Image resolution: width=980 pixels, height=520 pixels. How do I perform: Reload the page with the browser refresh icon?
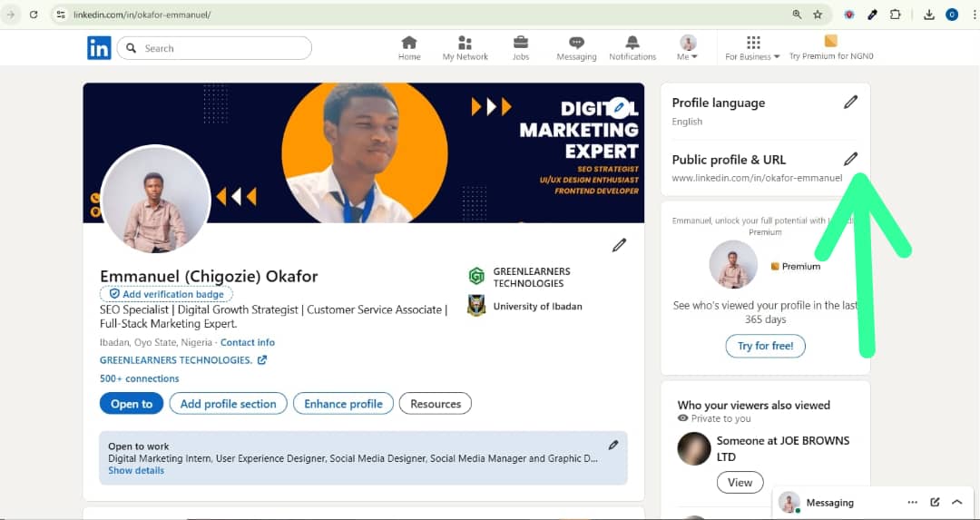(34, 15)
